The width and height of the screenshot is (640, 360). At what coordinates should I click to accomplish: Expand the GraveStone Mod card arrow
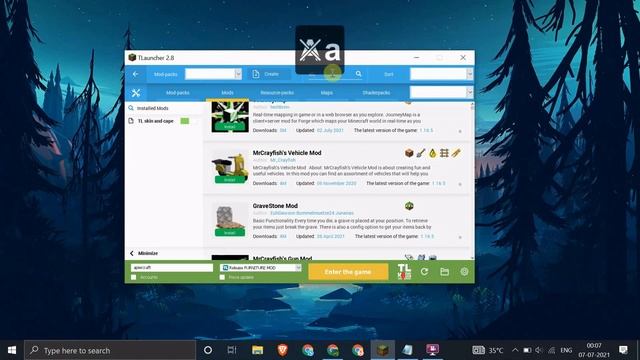(460, 237)
